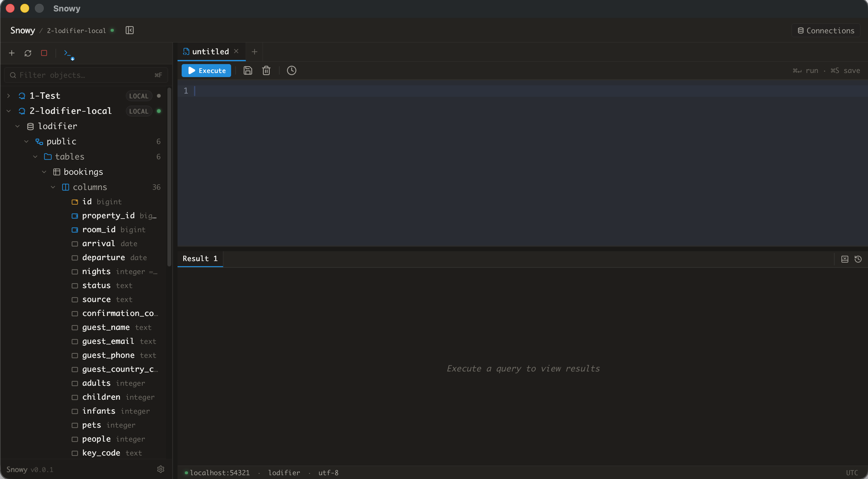Click the 2-lodifier-local connection icon

pyautogui.click(x=22, y=111)
